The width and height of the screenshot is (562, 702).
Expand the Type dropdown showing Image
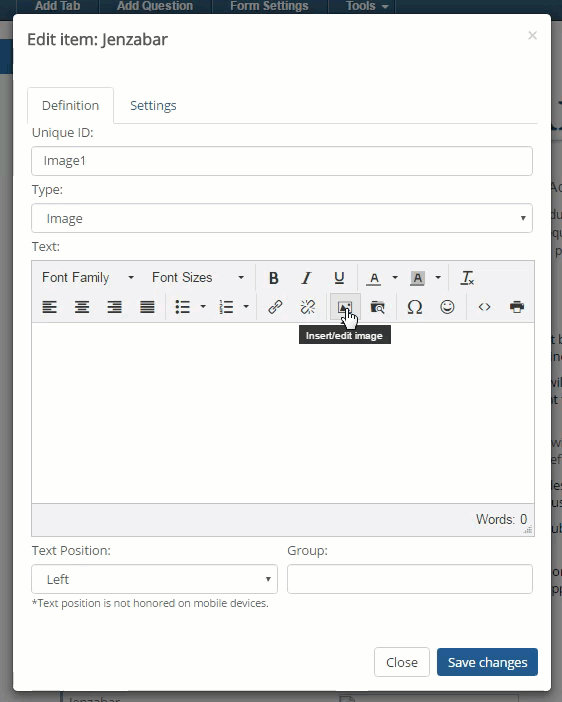[282, 218]
